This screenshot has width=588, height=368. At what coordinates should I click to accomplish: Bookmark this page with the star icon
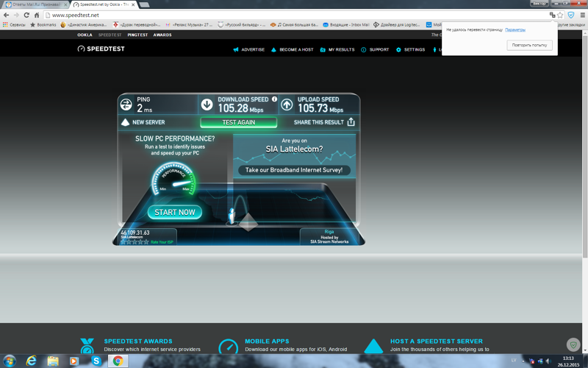pyautogui.click(x=560, y=15)
